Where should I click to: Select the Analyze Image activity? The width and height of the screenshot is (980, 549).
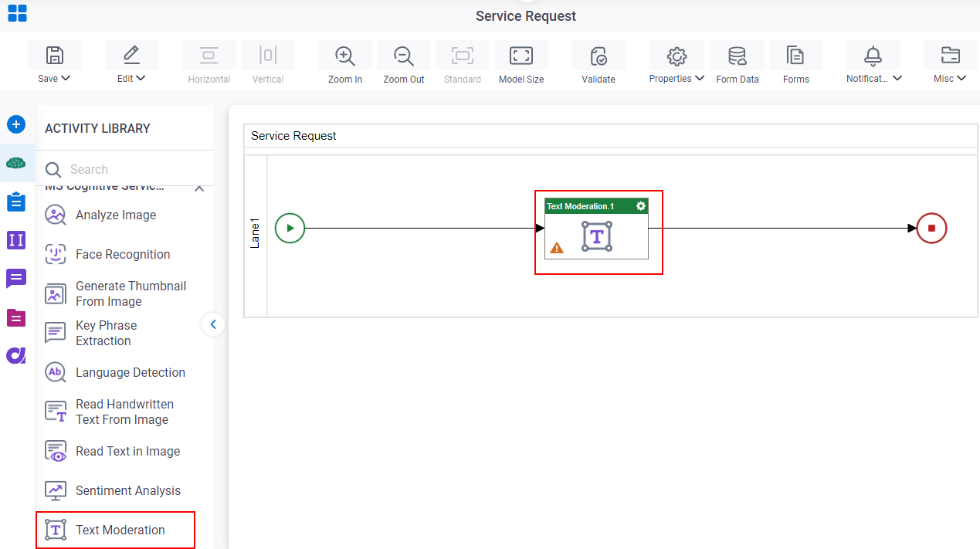[x=116, y=215]
